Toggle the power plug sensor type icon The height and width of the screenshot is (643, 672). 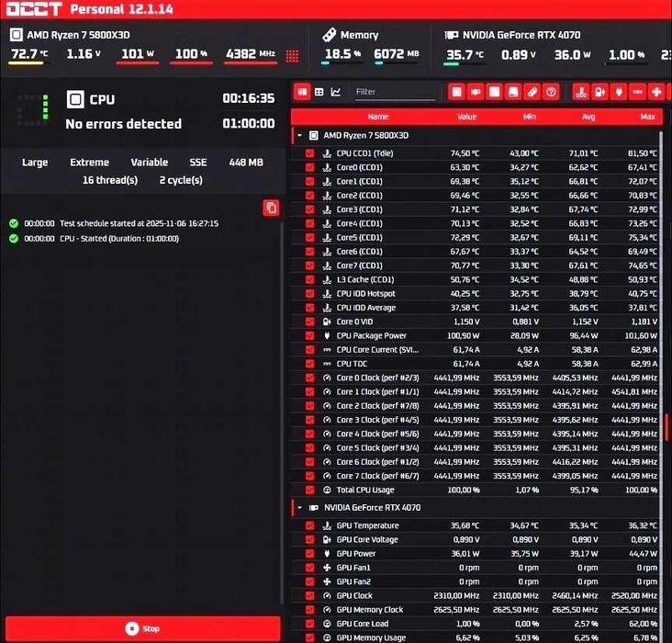click(x=619, y=92)
